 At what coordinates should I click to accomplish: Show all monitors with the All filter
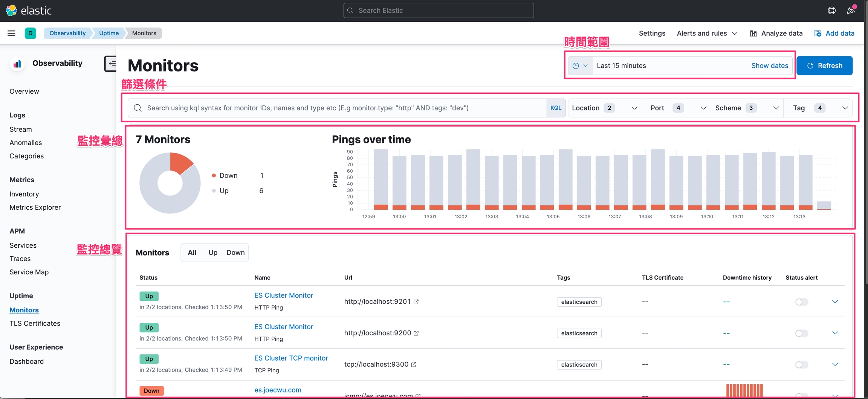click(192, 253)
